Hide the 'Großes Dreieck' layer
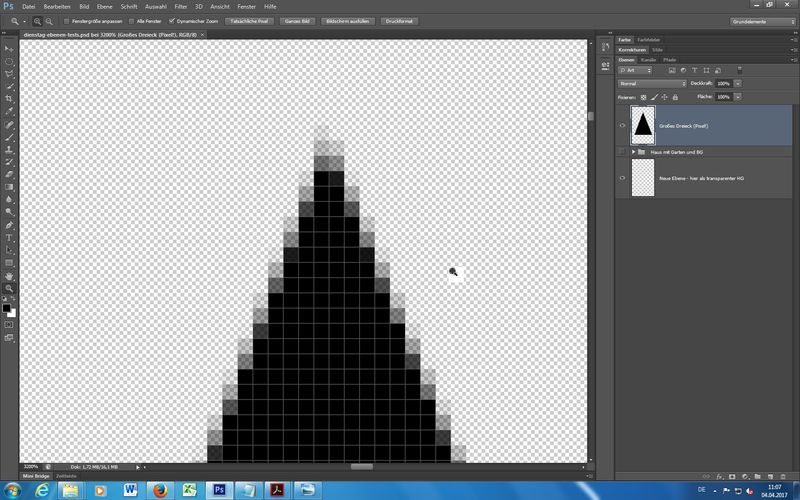 pos(623,126)
